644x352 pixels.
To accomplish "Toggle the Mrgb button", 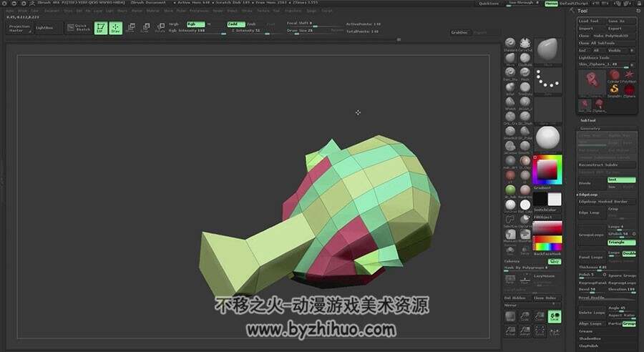I will (174, 24).
